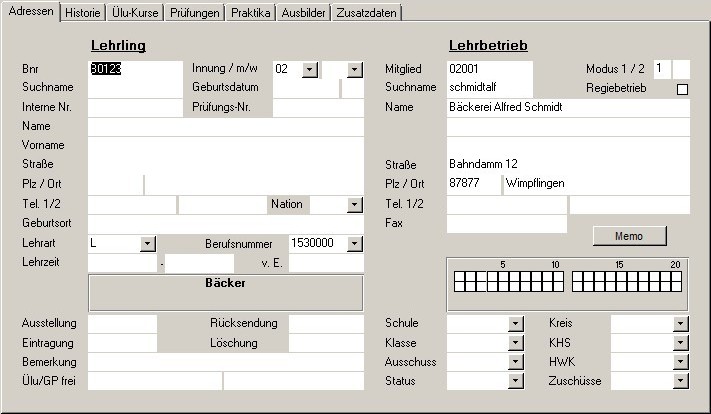Expand the Innung dropdown showing 02

(310, 69)
